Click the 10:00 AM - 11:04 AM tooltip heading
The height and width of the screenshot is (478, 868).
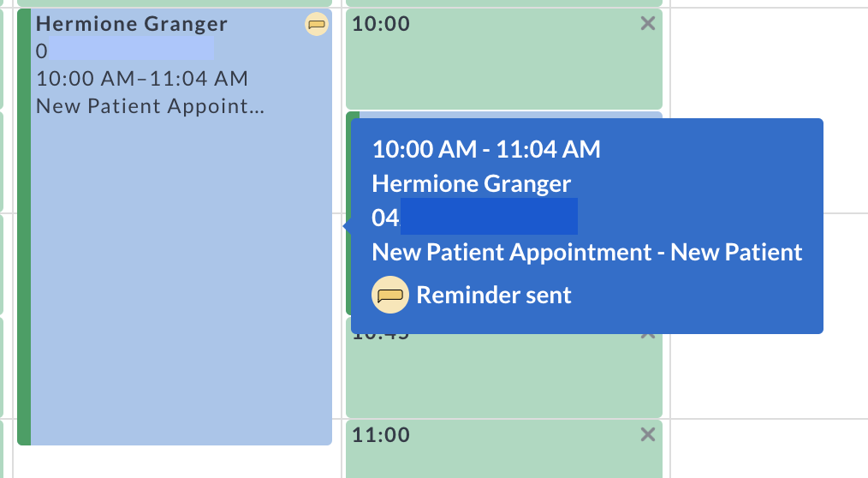[486, 149]
